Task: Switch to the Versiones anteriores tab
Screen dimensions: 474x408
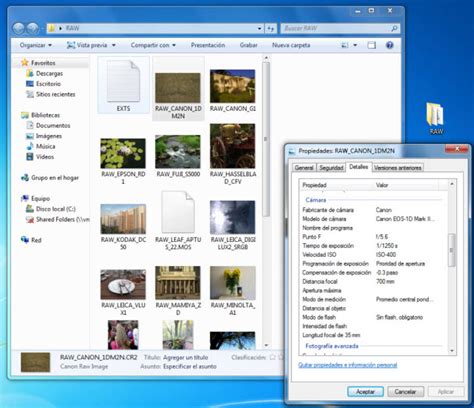Action: tap(398, 168)
